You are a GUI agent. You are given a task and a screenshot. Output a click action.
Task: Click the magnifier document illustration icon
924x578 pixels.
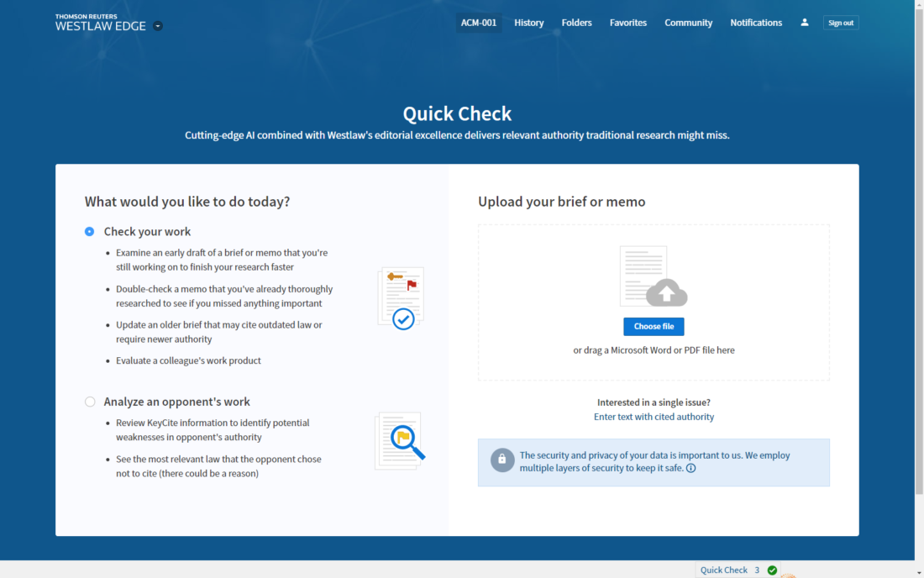pos(400,441)
